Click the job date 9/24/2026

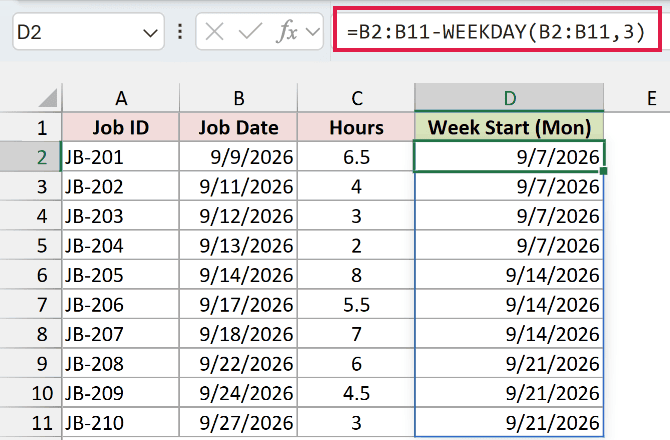point(238,393)
